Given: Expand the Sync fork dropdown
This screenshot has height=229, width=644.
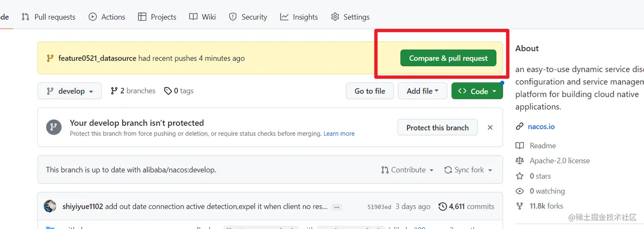Looking at the screenshot, I should point(468,170).
